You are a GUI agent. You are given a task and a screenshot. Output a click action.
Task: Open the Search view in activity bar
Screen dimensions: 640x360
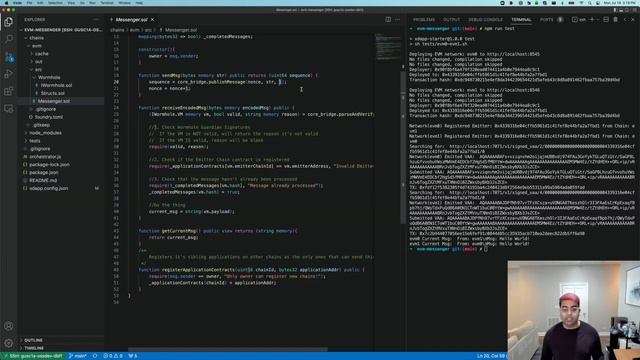click(9, 39)
